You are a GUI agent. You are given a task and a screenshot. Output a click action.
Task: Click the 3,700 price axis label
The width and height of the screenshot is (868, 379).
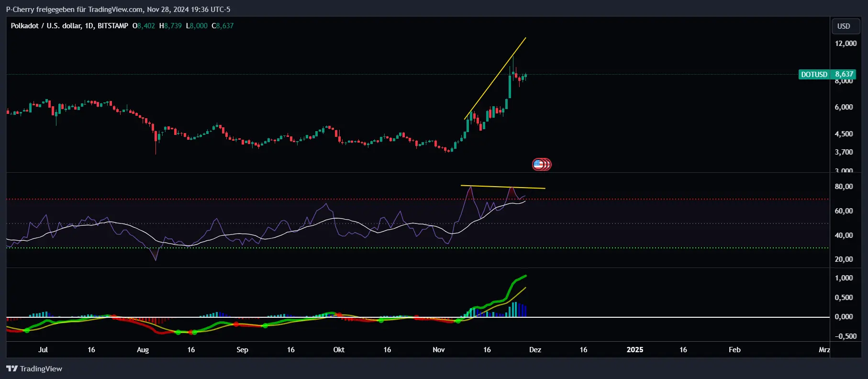coord(844,152)
